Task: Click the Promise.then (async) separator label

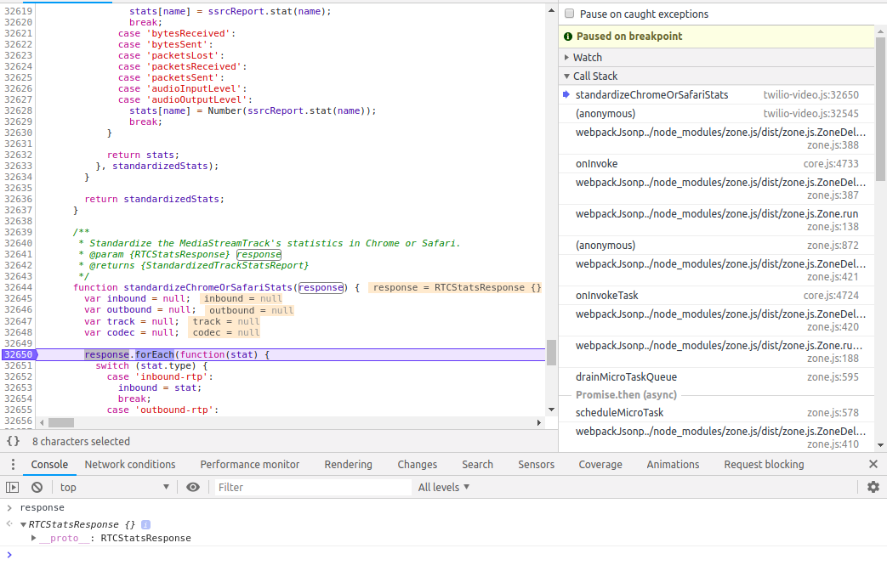Action: click(626, 394)
